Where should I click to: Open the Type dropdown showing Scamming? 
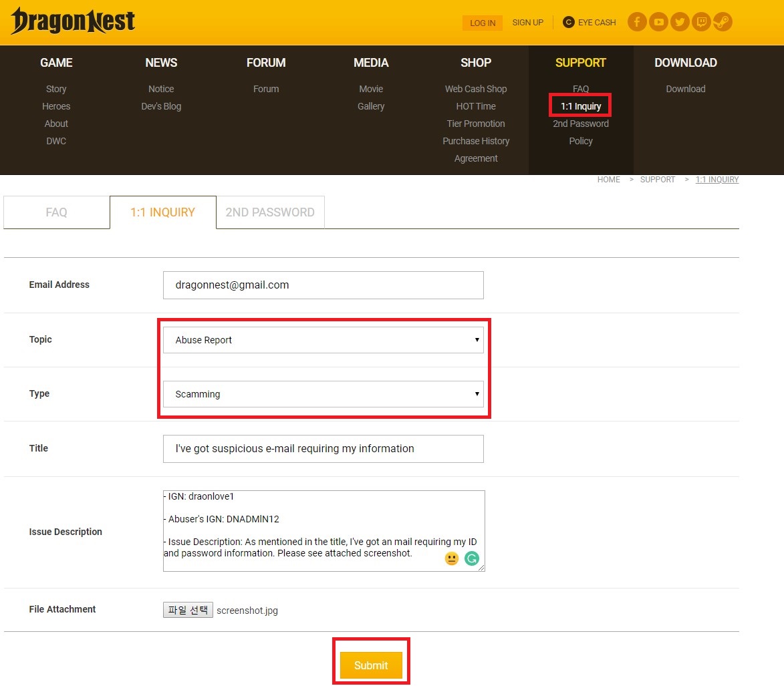point(323,394)
